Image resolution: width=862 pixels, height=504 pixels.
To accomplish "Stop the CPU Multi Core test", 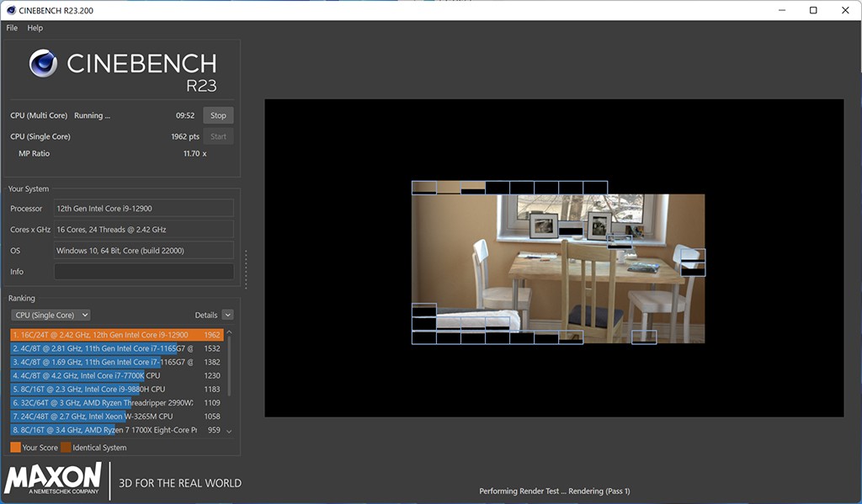I will click(218, 115).
